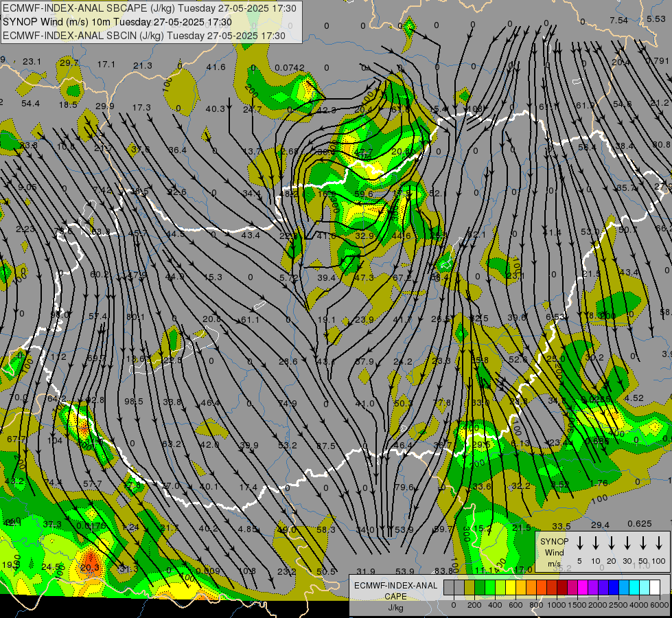Click the 'SYNOP' label in the wind legend
This screenshot has height=618, width=672.
coord(554,541)
